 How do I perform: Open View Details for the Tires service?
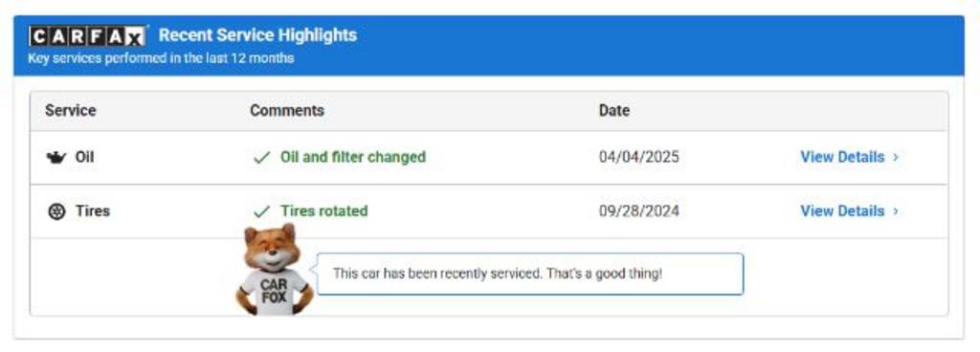842,211
